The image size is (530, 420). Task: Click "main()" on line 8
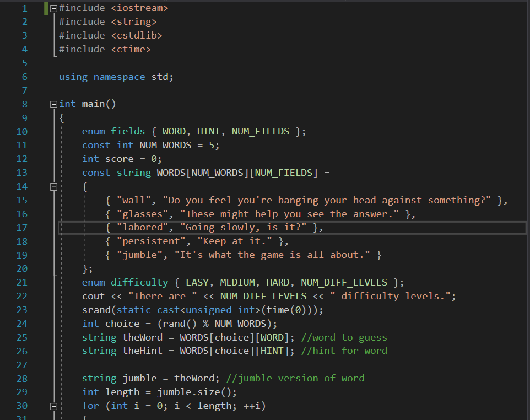point(99,104)
